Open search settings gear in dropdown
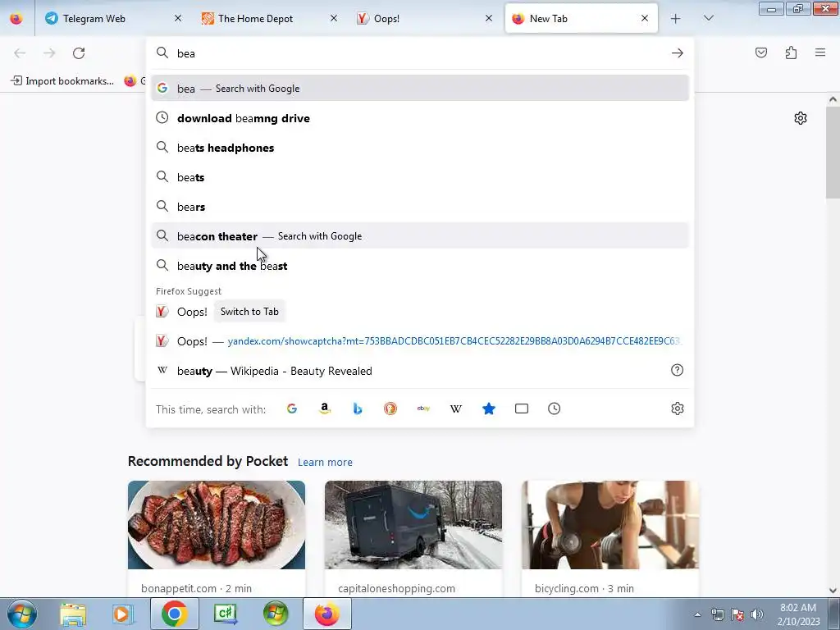 pyautogui.click(x=677, y=409)
